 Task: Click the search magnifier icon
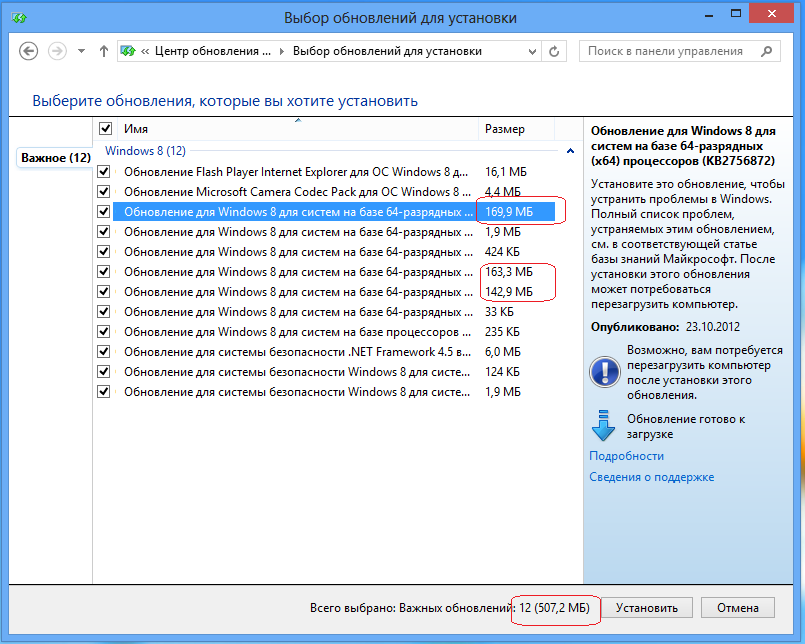[x=766, y=51]
